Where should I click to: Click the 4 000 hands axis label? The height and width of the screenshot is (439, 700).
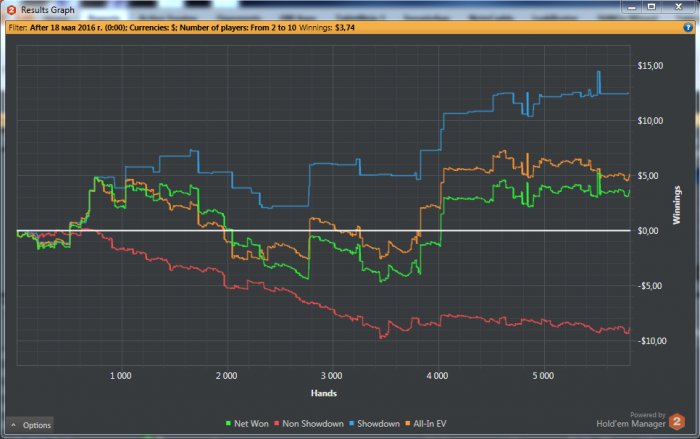tap(437, 376)
